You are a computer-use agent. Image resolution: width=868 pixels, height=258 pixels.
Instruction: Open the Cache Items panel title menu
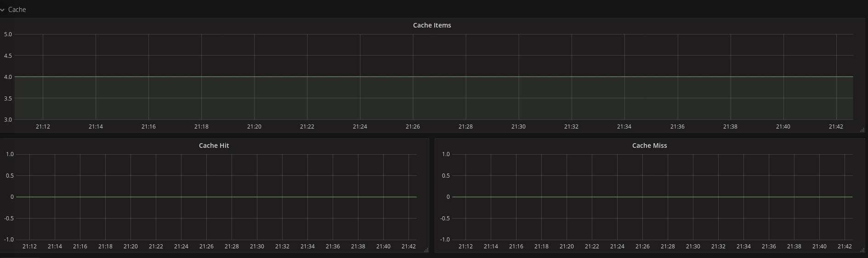432,25
